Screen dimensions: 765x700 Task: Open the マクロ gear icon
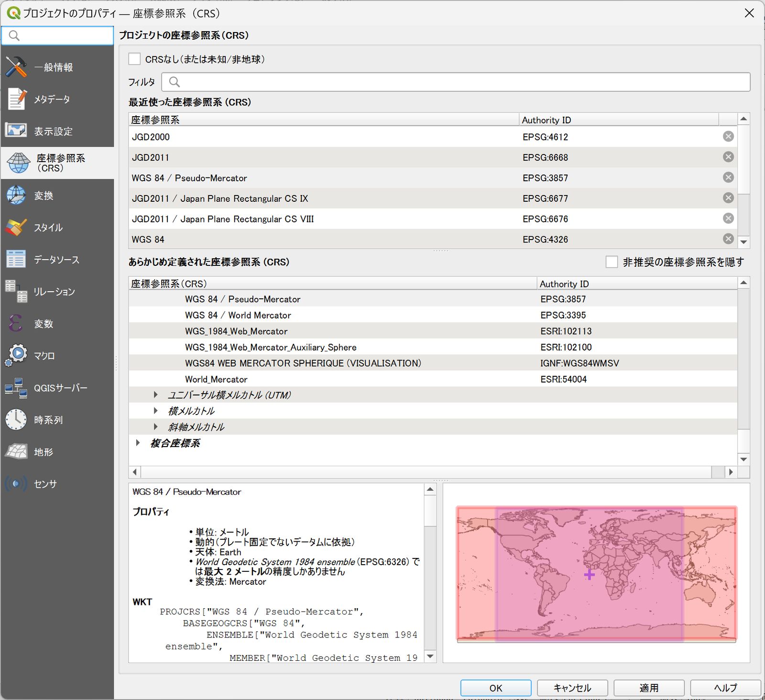click(16, 356)
